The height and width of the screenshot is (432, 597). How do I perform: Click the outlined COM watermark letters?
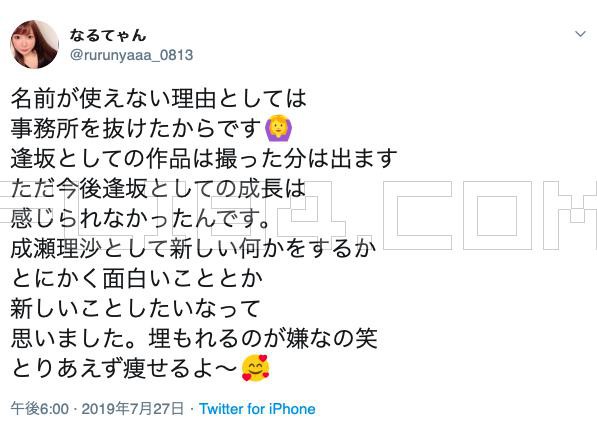tap(491, 215)
